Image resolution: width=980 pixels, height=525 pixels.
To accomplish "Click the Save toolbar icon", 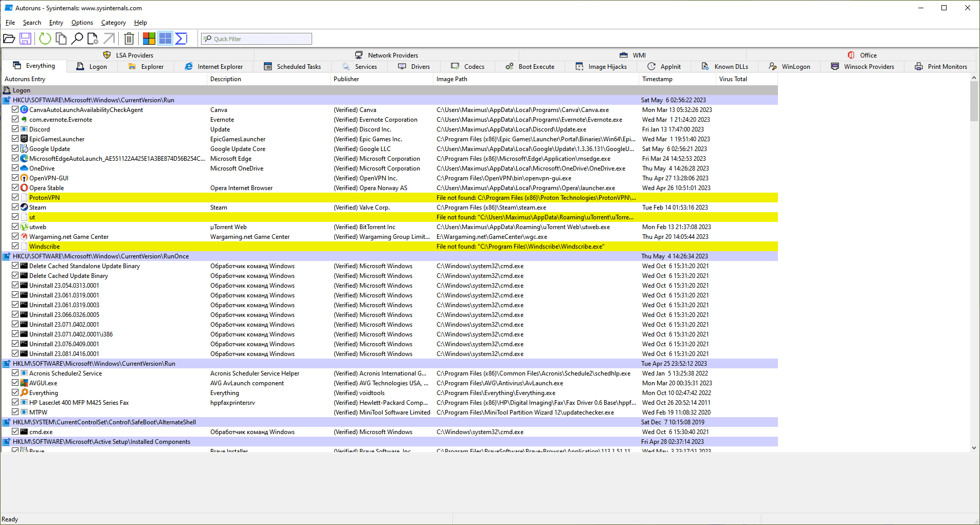I will click(25, 39).
